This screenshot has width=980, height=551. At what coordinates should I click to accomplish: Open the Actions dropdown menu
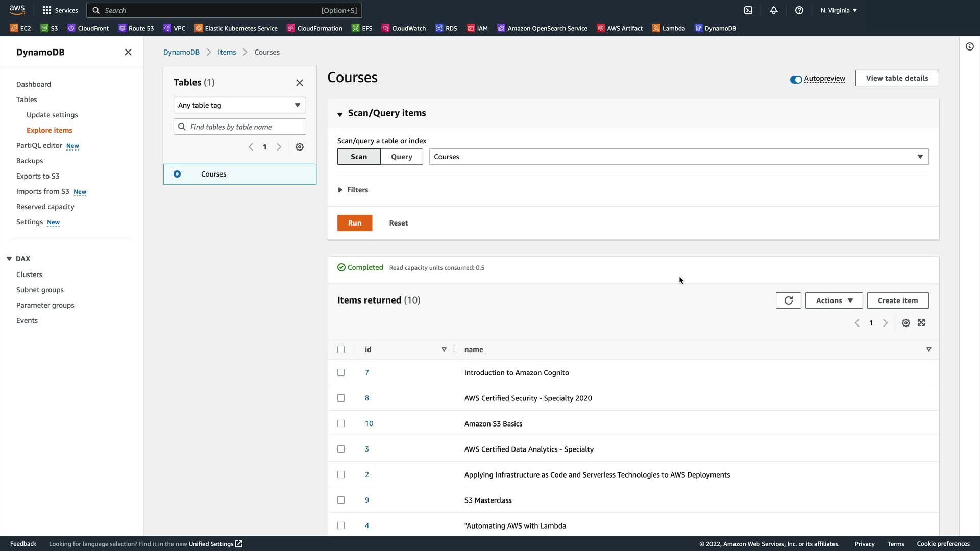(x=834, y=300)
